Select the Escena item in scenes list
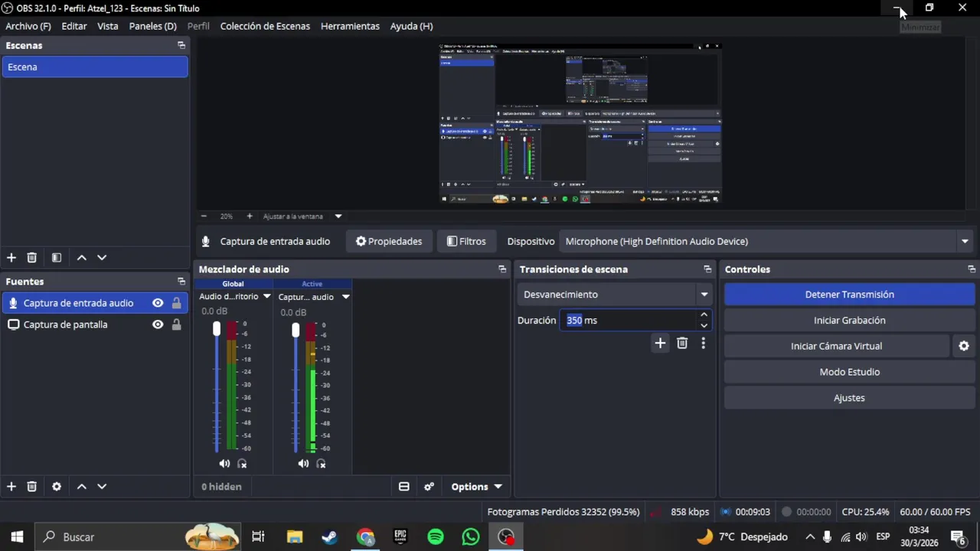Image resolution: width=980 pixels, height=551 pixels. [95, 67]
